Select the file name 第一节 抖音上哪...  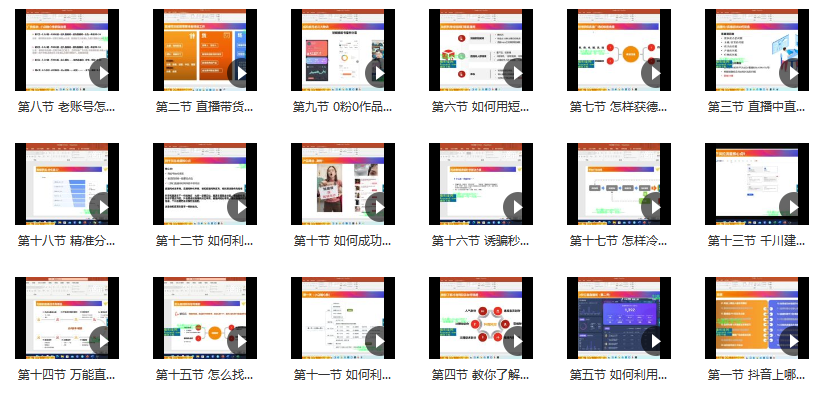tap(756, 375)
